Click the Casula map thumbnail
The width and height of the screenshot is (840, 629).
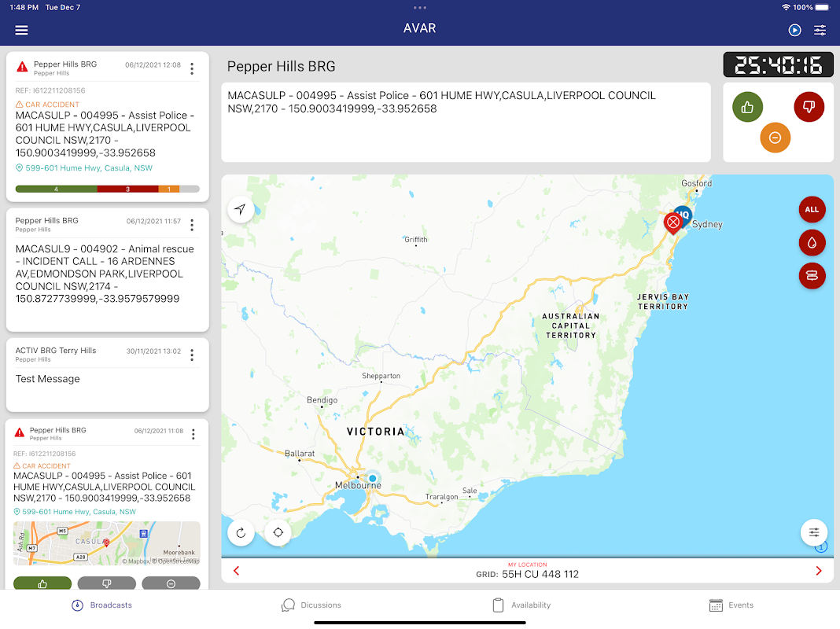point(106,543)
